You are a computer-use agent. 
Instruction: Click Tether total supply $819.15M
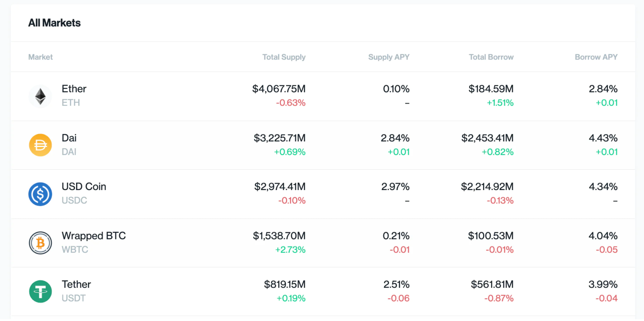coord(285,284)
